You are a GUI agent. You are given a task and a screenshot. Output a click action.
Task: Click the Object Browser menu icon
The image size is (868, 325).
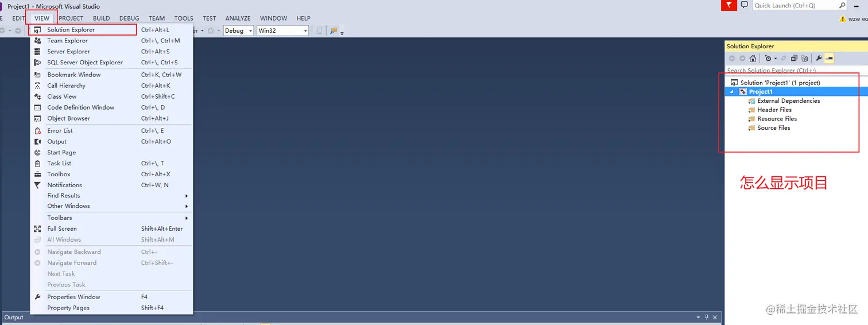click(37, 119)
